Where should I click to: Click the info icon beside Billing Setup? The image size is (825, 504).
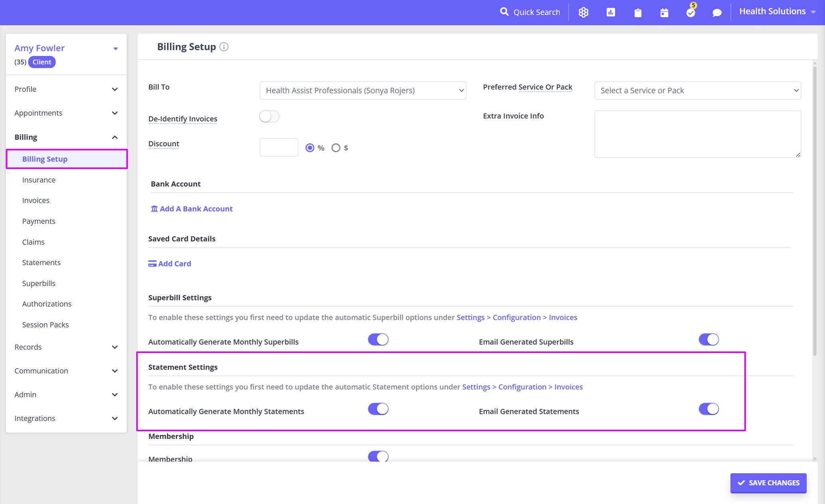click(x=224, y=47)
